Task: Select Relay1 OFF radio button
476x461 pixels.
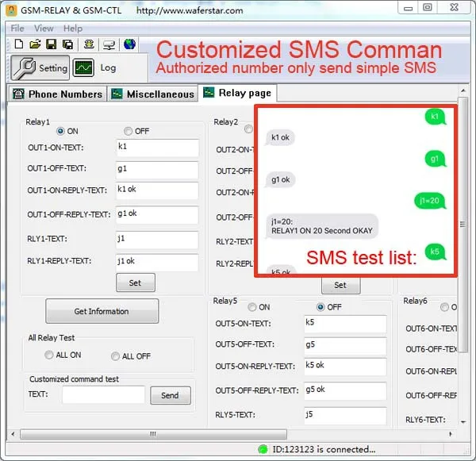Action: (128, 131)
